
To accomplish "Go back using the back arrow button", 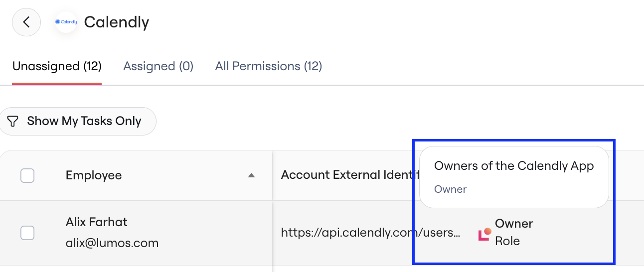I will point(26,22).
